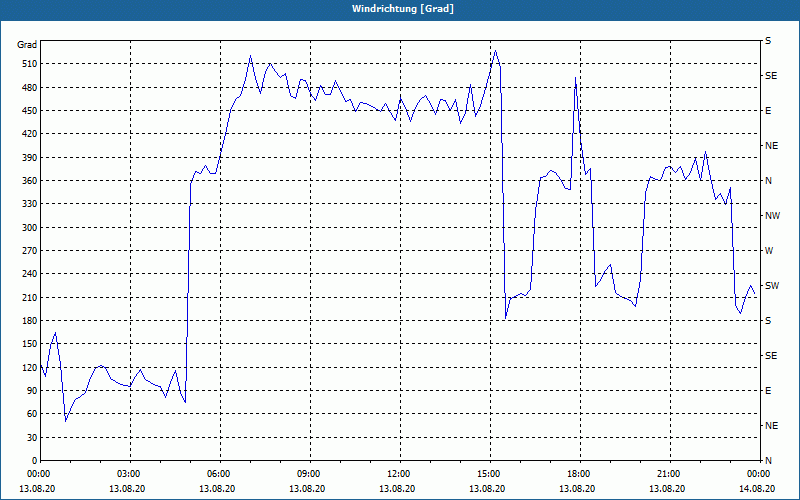Click the 09:00 time label

point(307,474)
